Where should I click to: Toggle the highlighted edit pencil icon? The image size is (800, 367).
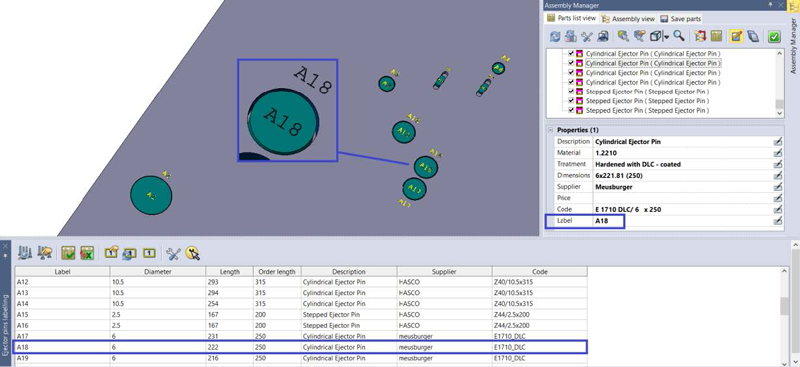736,36
